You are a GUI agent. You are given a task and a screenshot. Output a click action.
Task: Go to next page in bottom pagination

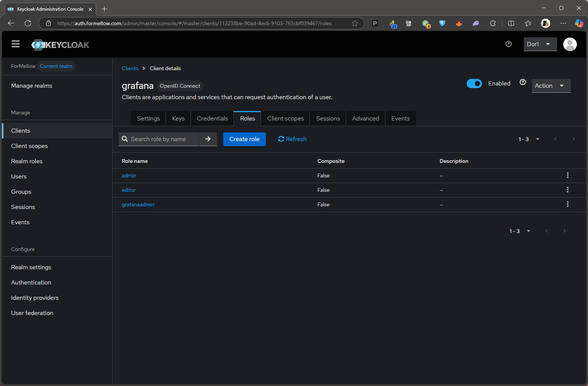[564, 231]
